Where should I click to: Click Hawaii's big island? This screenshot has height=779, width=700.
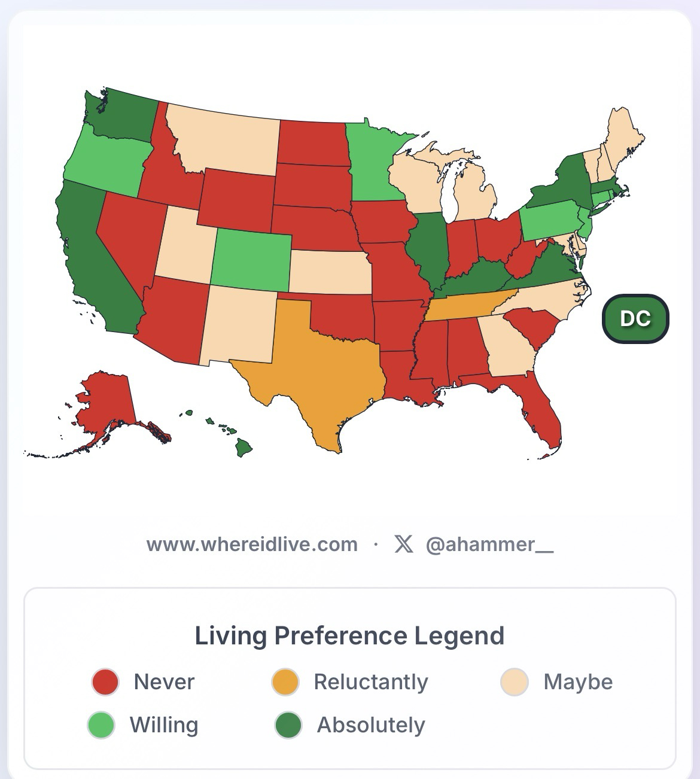coord(243,447)
